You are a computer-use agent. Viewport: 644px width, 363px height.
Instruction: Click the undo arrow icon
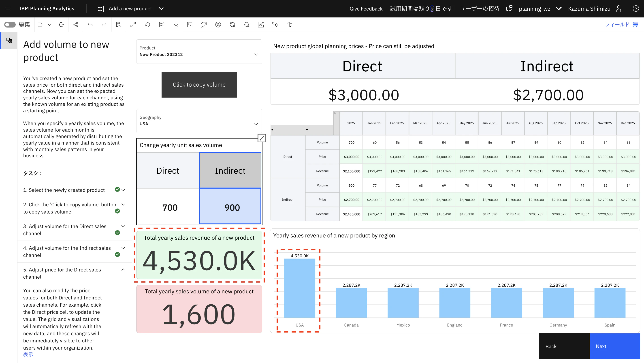tap(90, 24)
